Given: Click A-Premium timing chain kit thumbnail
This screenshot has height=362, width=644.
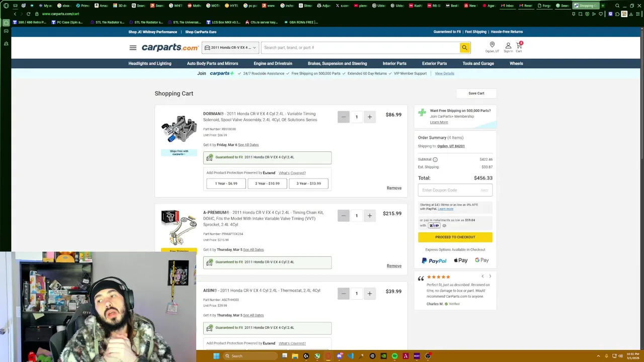Looking at the screenshot, I should [x=179, y=228].
